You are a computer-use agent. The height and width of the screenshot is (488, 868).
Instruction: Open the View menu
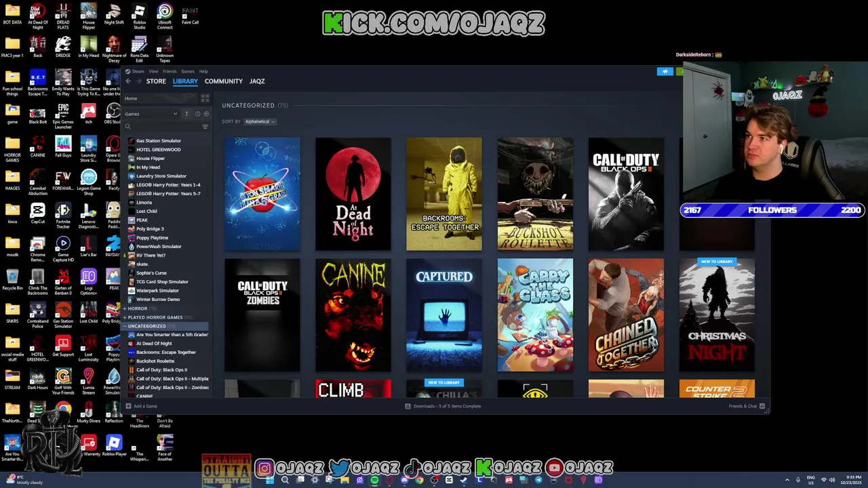[x=153, y=71]
